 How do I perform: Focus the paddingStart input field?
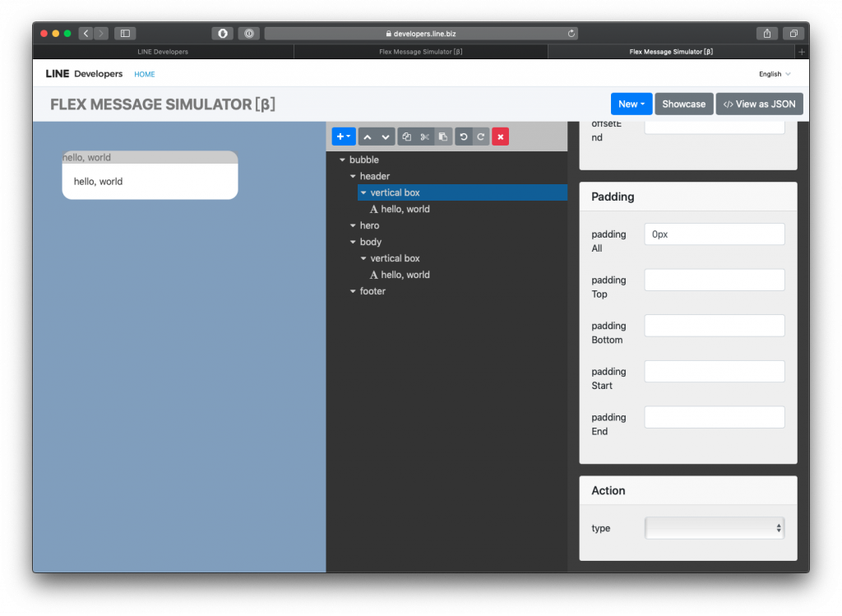tap(715, 371)
